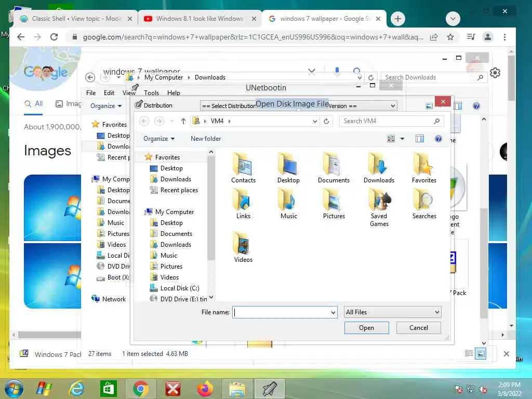This screenshot has height=399, width=532.
Task: Open the Contacts folder icon
Action: pyautogui.click(x=243, y=168)
